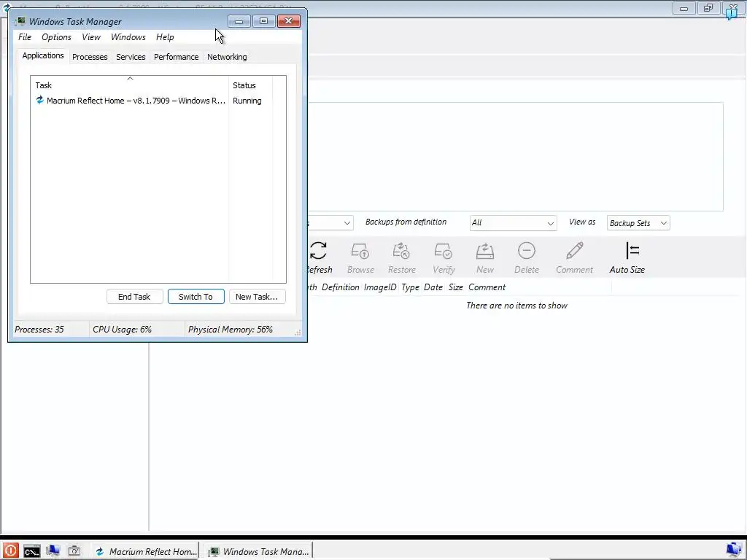Viewport: 747px width, 560px height.
Task: Click the Physical Memory: 56% status entry
Action: (x=230, y=330)
